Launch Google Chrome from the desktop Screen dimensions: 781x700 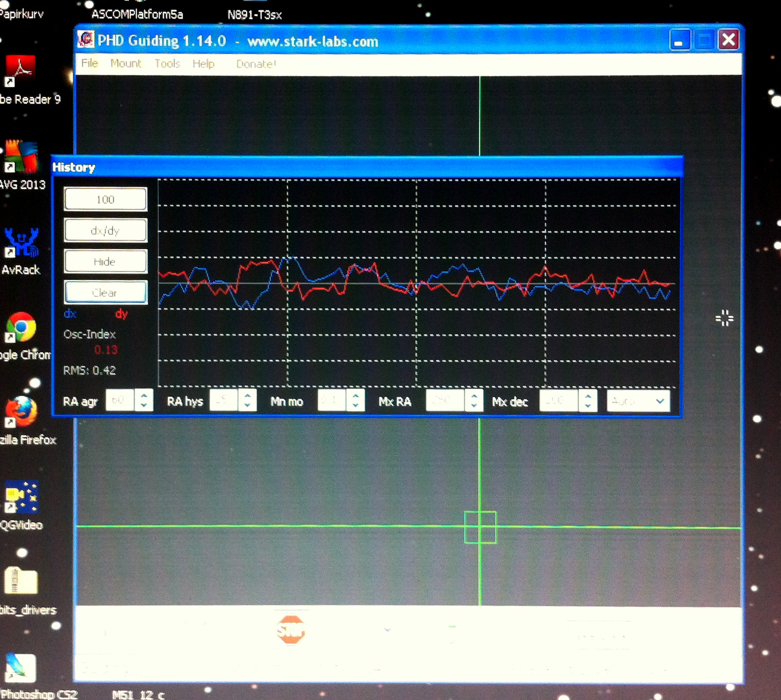[x=20, y=328]
